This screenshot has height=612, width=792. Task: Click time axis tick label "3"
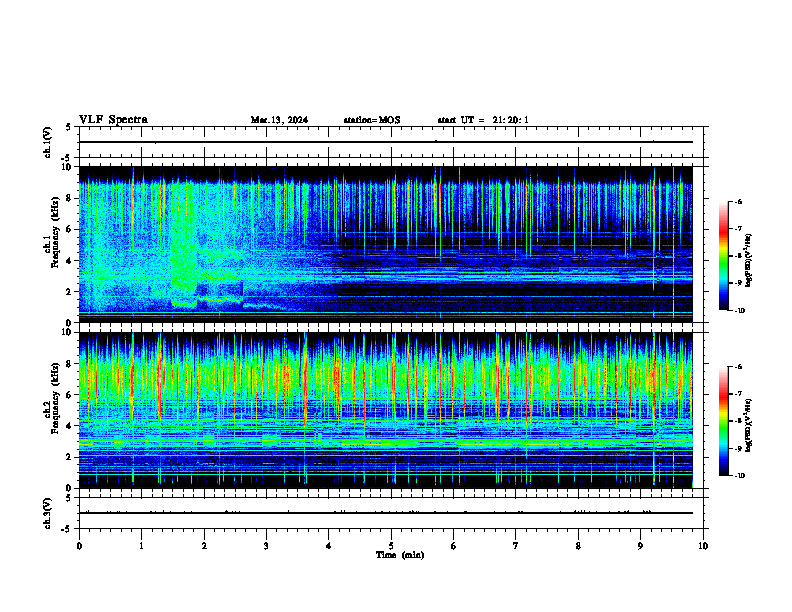(266, 546)
